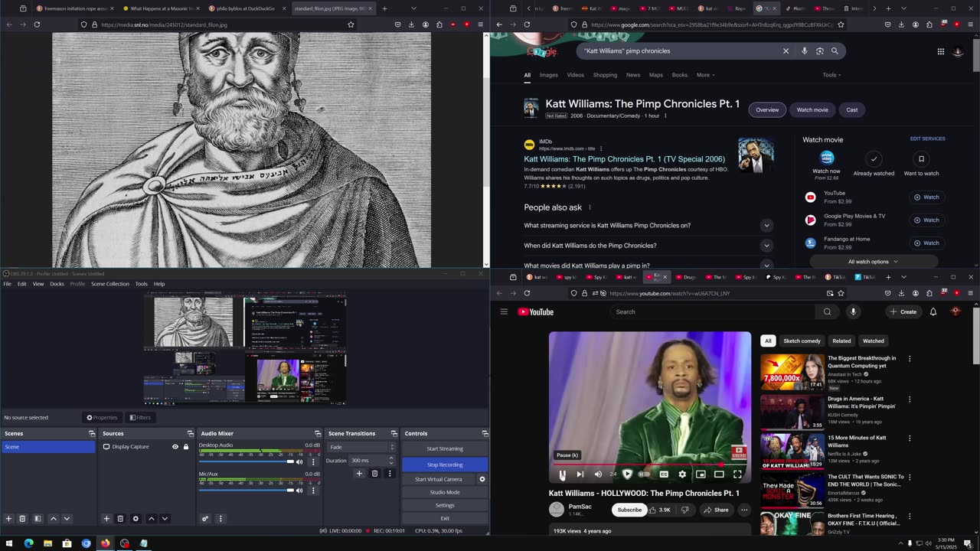The width and height of the screenshot is (980, 551).
Task: Open IMDb Pimp Chronicles Pt. 1 result
Action: 624,159
